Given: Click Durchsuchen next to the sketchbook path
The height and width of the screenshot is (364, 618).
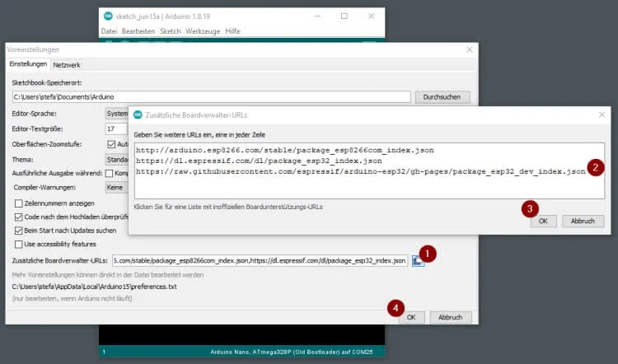Looking at the screenshot, I should click(442, 97).
